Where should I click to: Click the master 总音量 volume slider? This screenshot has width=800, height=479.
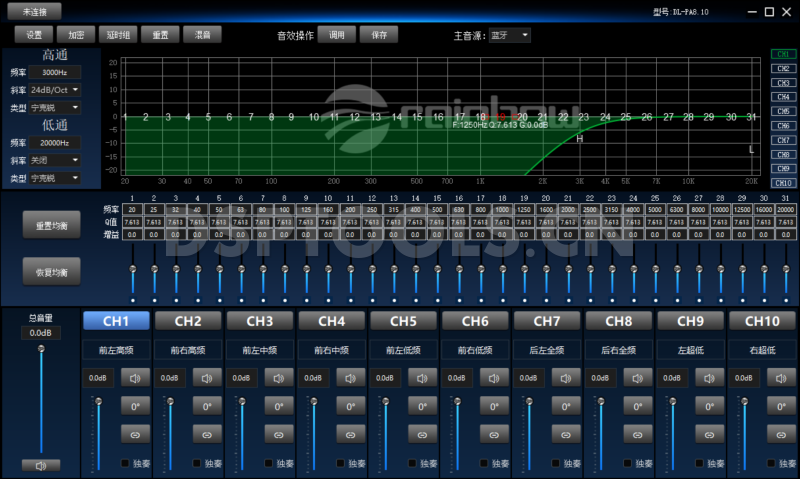[x=41, y=400]
